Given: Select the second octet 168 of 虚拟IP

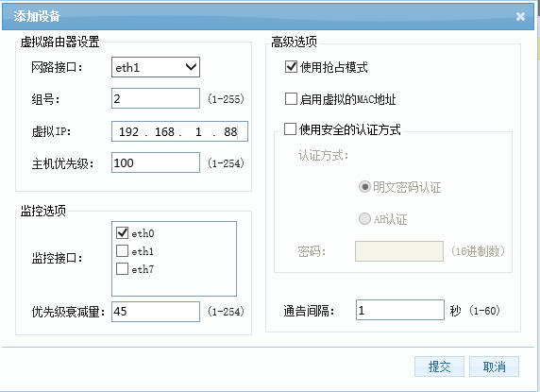Looking at the screenshot, I should pos(164,131).
